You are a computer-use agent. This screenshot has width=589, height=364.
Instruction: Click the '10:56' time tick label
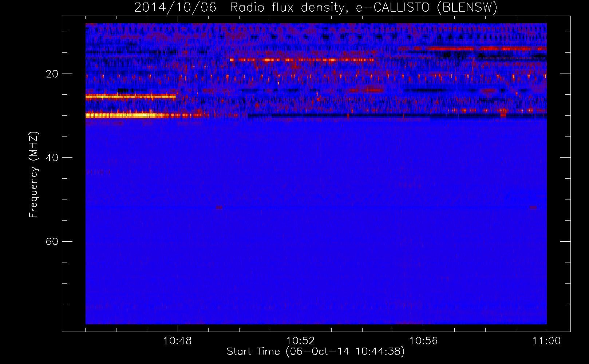pyautogui.click(x=423, y=341)
